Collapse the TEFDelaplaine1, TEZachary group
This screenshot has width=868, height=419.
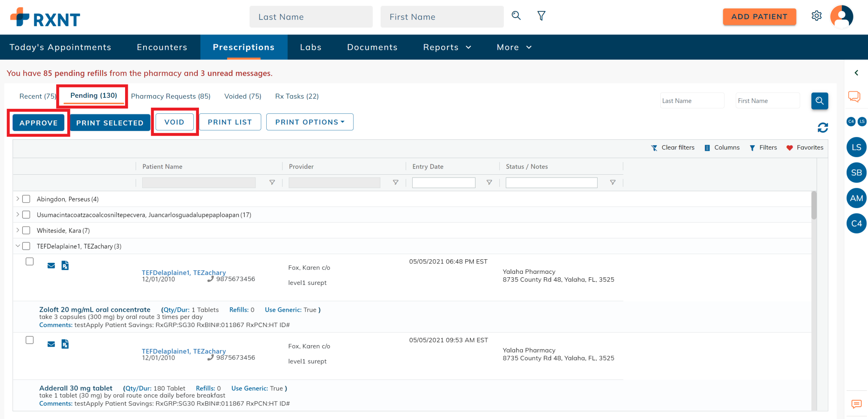point(18,246)
